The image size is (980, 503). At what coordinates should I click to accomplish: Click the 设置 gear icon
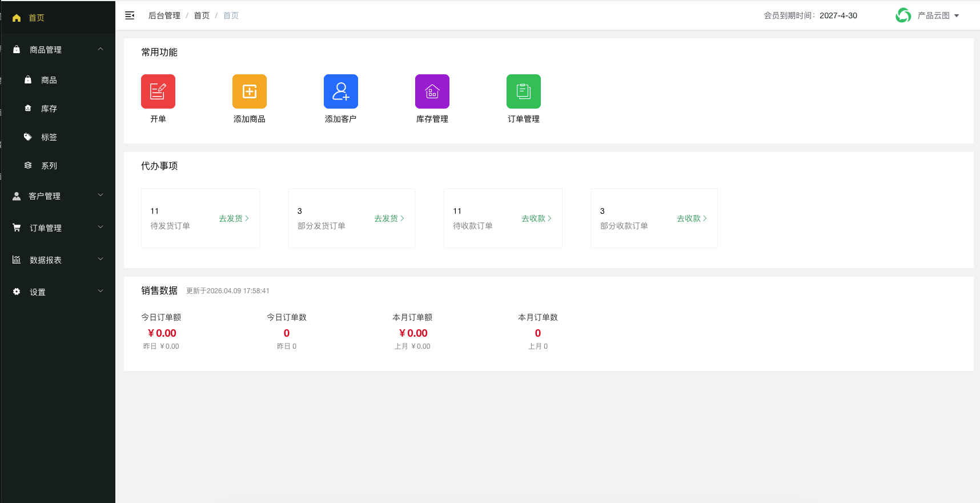tap(17, 292)
